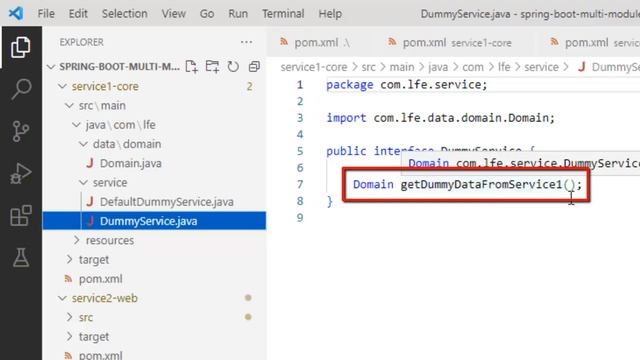This screenshot has height=360, width=640.
Task: Click Java icon beside Domain.java
Action: (x=90, y=163)
